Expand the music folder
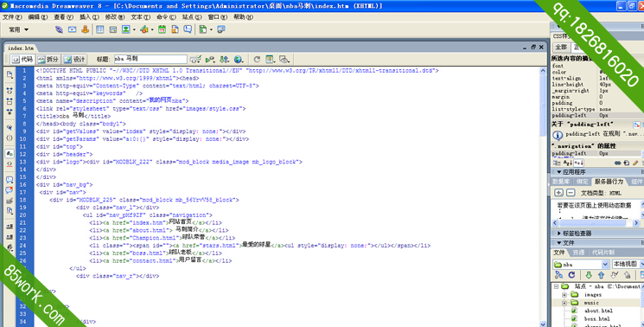 pos(564,303)
